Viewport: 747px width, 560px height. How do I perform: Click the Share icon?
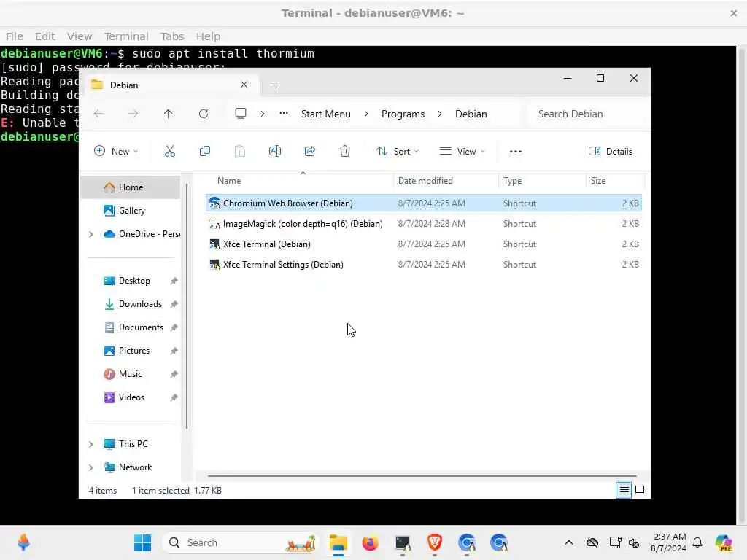point(309,152)
